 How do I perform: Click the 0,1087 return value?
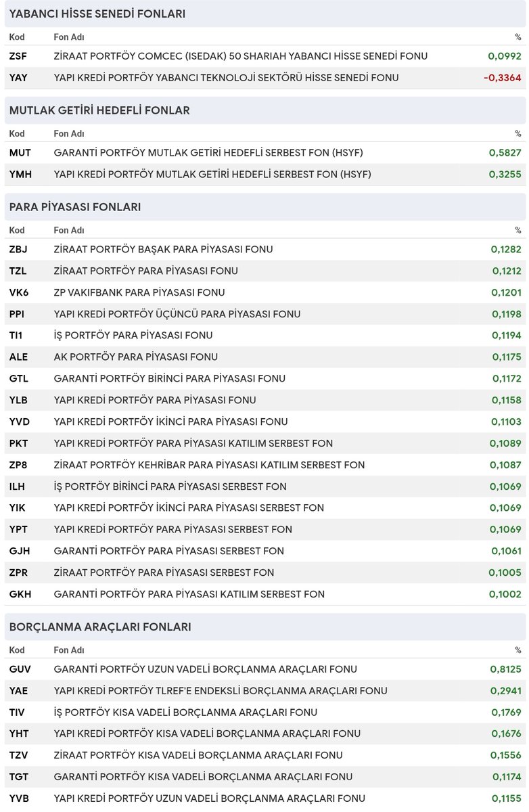506,466
